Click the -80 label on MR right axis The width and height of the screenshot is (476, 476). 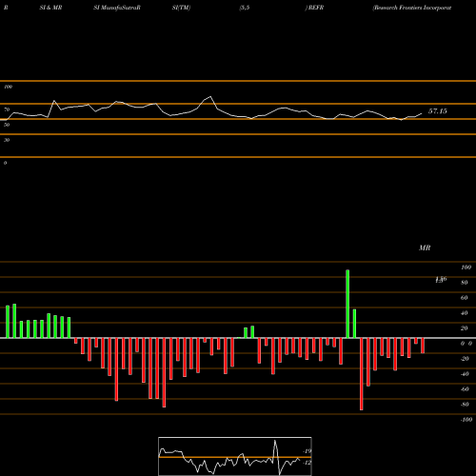point(465,405)
